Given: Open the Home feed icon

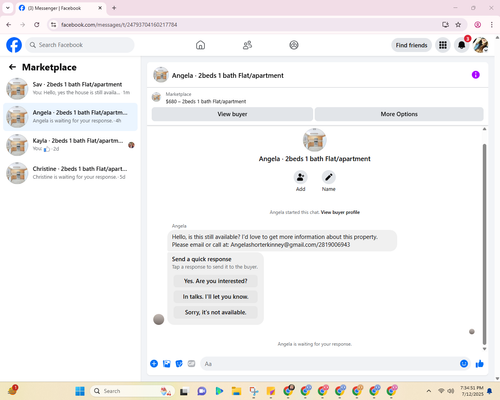Looking at the screenshot, I should 200,45.
